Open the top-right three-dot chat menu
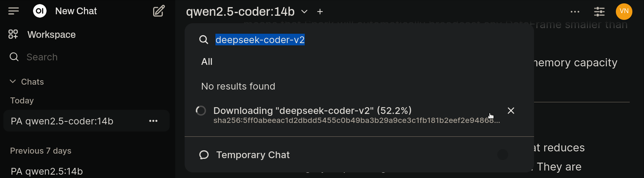The height and width of the screenshot is (178, 644). coord(575,12)
